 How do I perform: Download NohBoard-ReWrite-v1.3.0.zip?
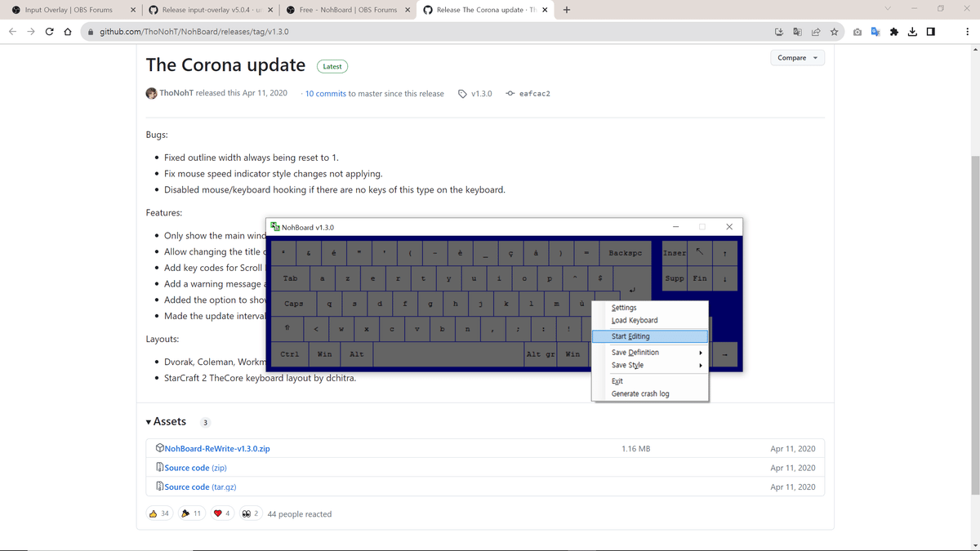click(x=217, y=449)
